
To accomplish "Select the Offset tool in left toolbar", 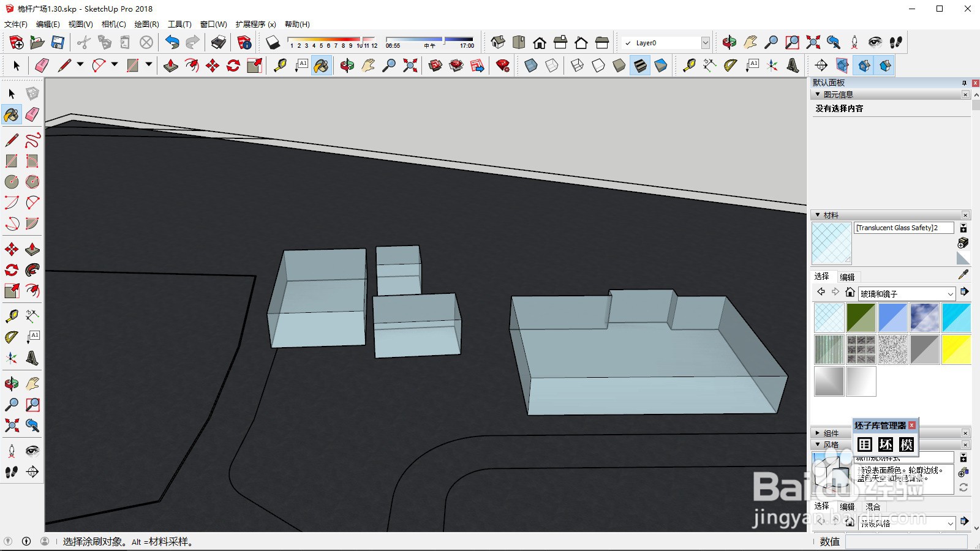I will [x=32, y=291].
